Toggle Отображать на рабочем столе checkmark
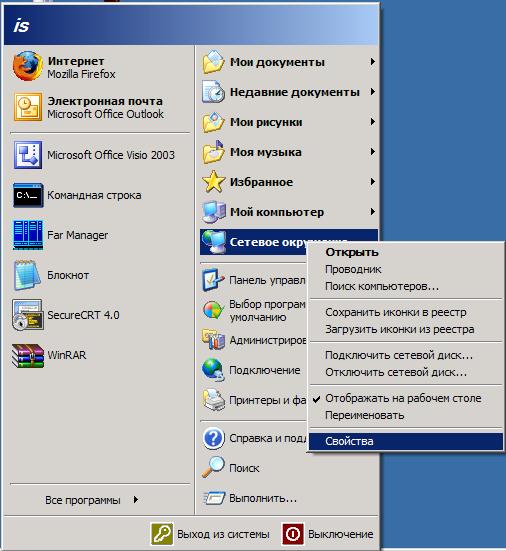This screenshot has width=506, height=551. click(317, 398)
